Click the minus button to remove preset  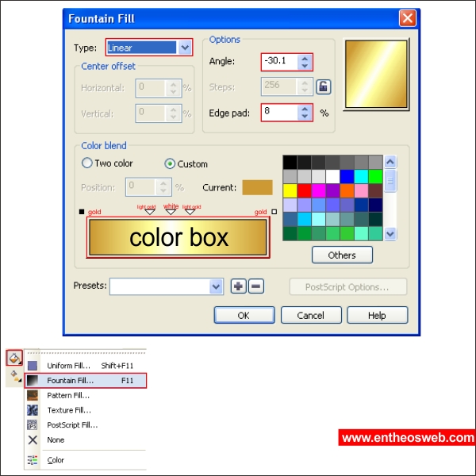coord(255,286)
